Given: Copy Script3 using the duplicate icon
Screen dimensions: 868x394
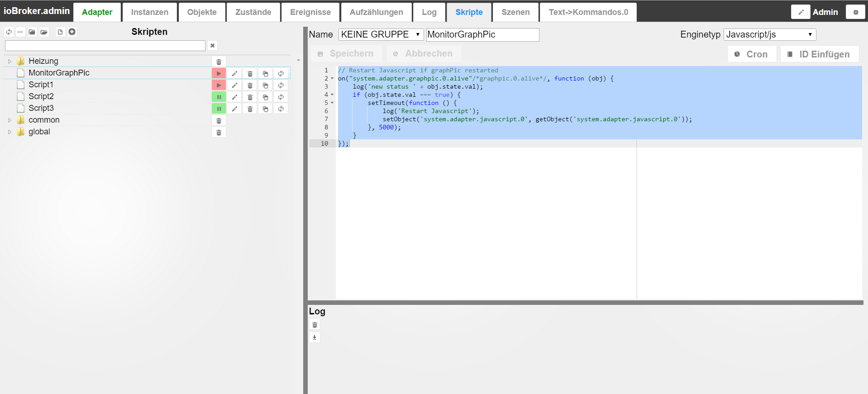Looking at the screenshot, I should [265, 109].
